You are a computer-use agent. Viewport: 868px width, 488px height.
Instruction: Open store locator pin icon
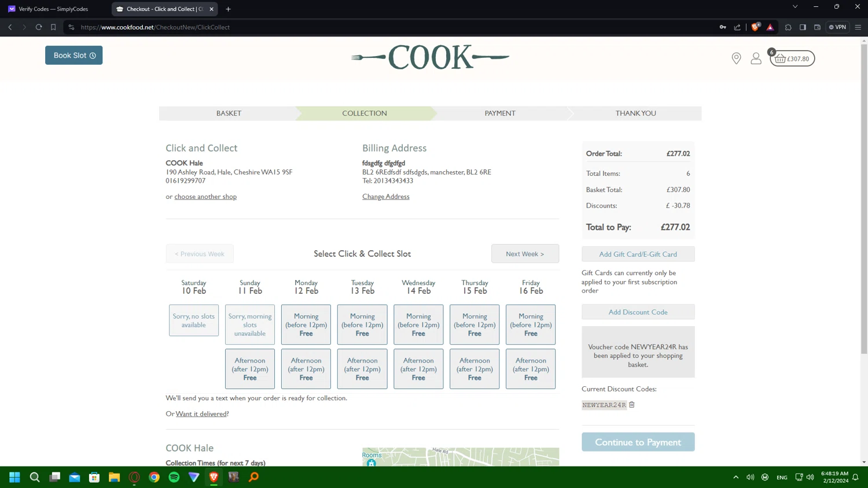(736, 58)
